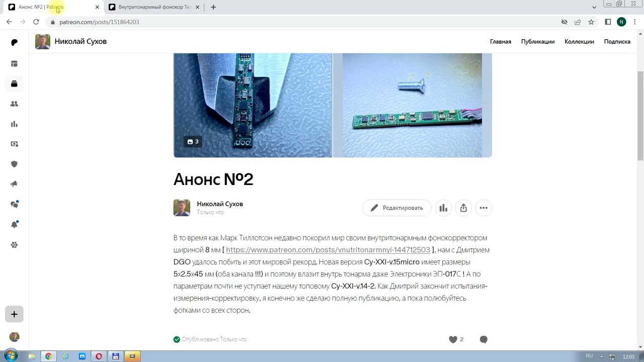Image resolution: width=644 pixels, height=362 pixels.
Task: Open the notifications bell in sidebar
Action: point(14,224)
